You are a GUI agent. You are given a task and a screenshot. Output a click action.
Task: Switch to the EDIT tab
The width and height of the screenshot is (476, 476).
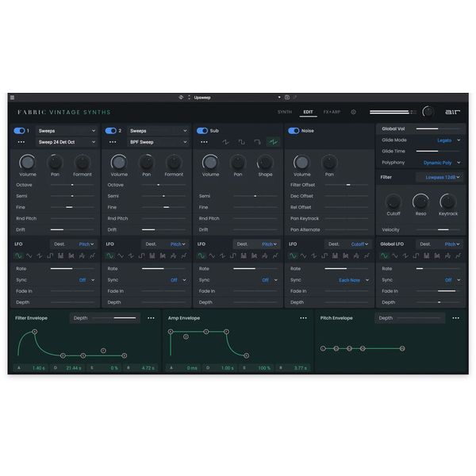click(x=308, y=112)
